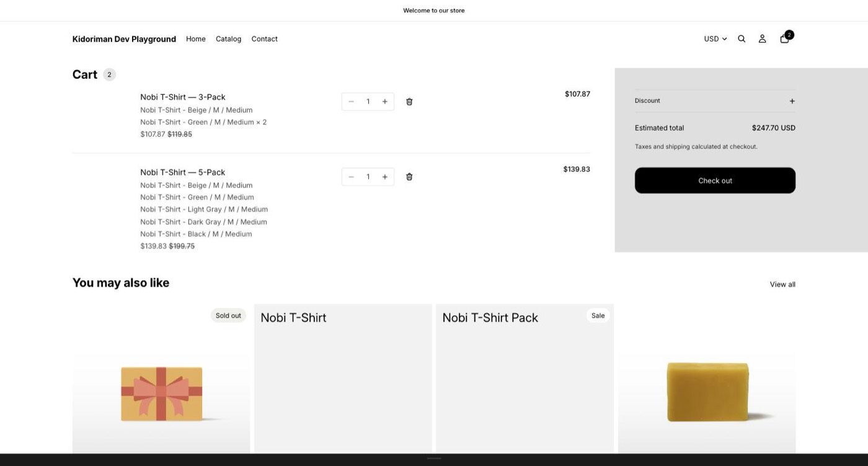This screenshot has width=868, height=466.
Task: Decrease quantity of the 3-Pack item
Action: 351,102
